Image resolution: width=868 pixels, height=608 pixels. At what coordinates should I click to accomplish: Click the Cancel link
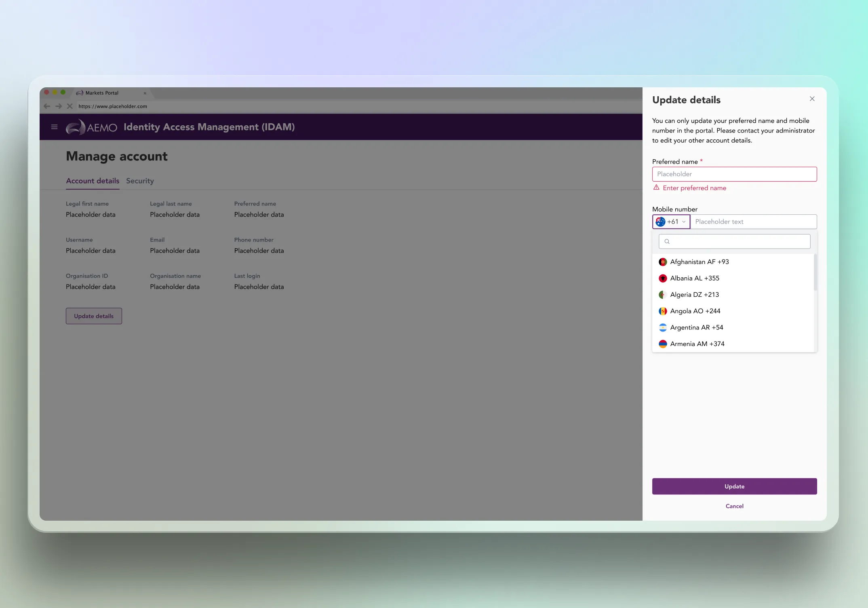click(734, 506)
